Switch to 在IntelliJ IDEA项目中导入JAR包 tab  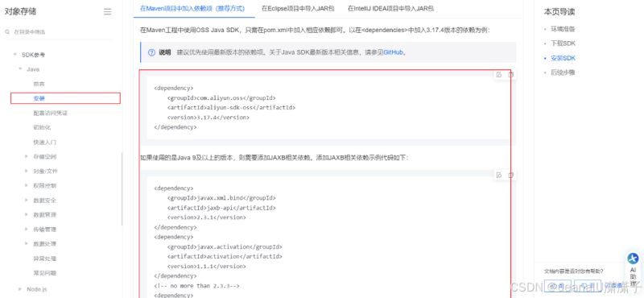click(391, 8)
